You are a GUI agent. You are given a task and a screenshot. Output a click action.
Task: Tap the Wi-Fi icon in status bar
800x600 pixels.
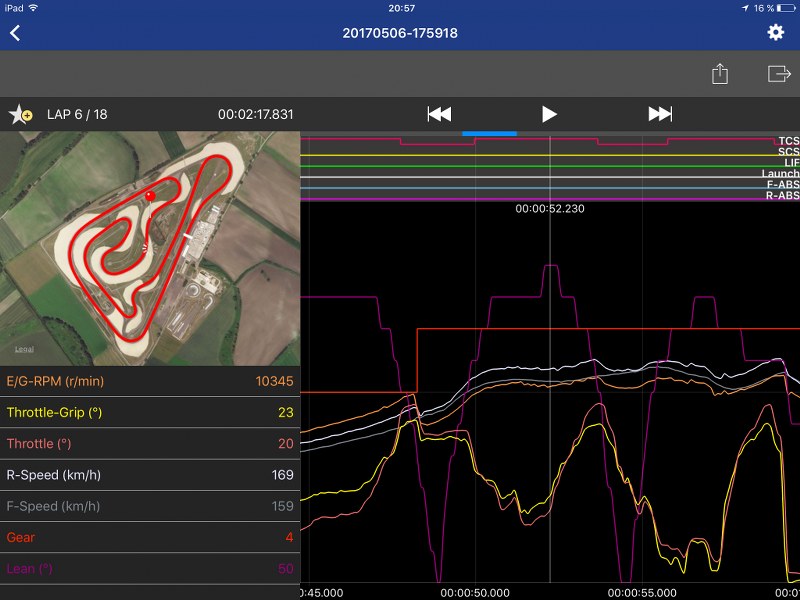33,8
